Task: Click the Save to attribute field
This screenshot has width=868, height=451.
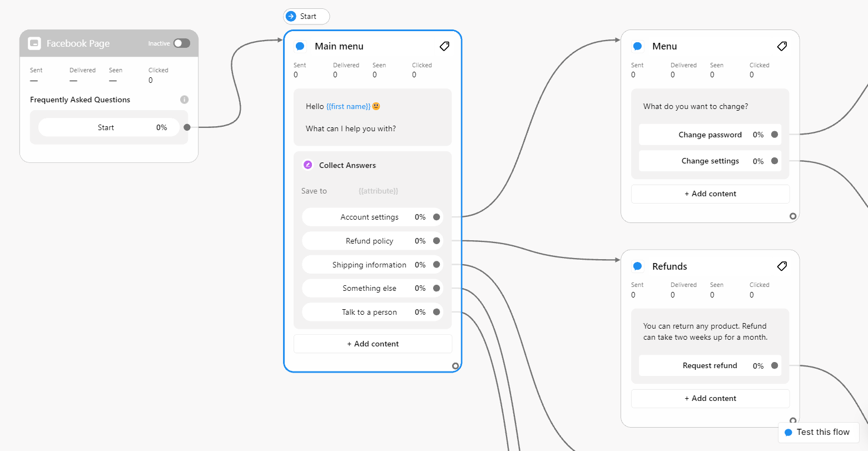Action: pos(378,191)
